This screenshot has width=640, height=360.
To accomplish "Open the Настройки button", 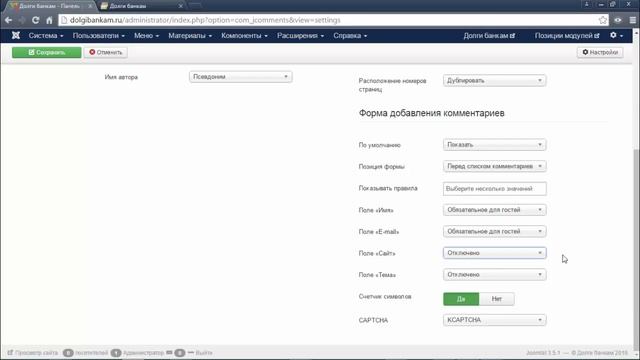I will [600, 52].
